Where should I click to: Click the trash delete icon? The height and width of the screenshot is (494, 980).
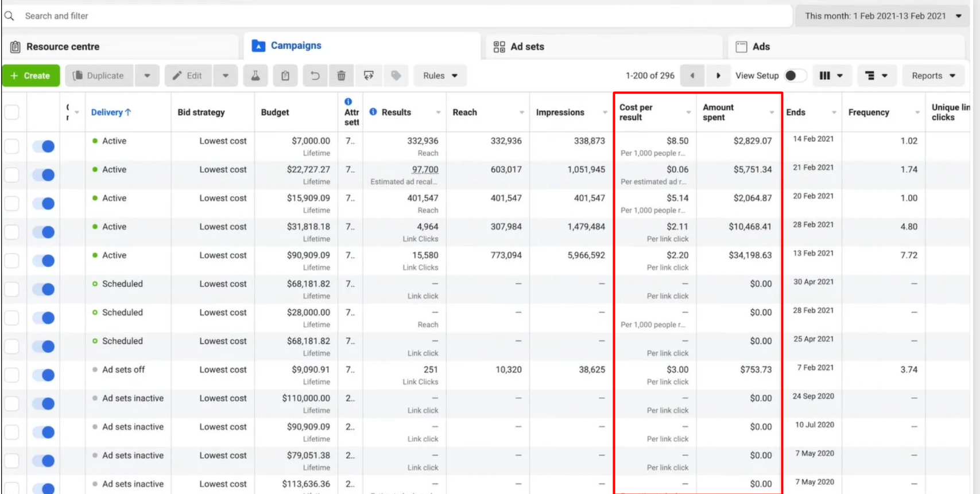click(341, 76)
